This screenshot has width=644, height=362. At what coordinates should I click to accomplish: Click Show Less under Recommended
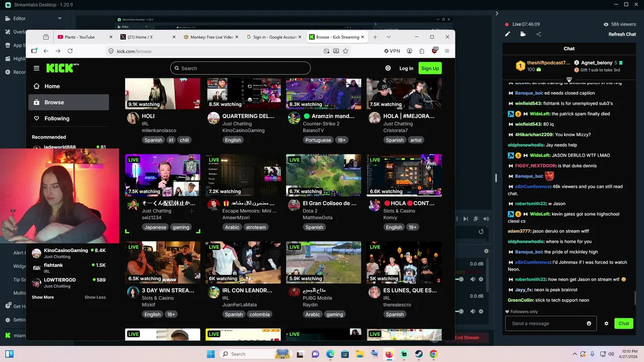pos(95,297)
